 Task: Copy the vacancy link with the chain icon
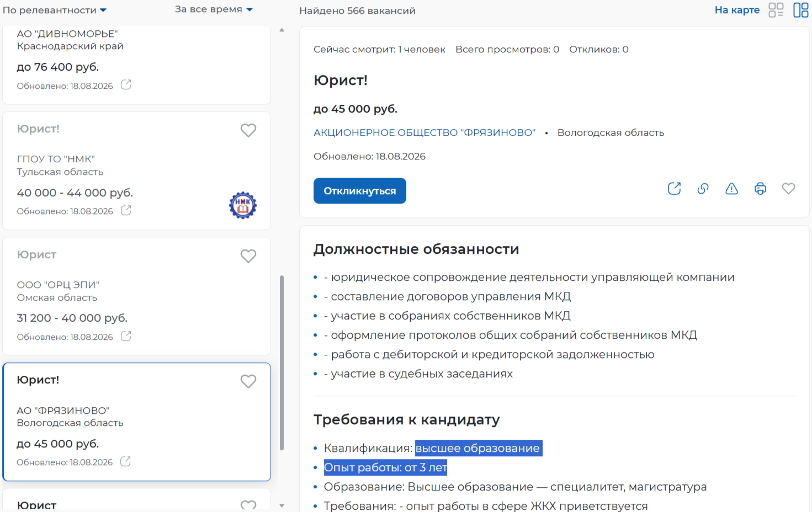[703, 189]
